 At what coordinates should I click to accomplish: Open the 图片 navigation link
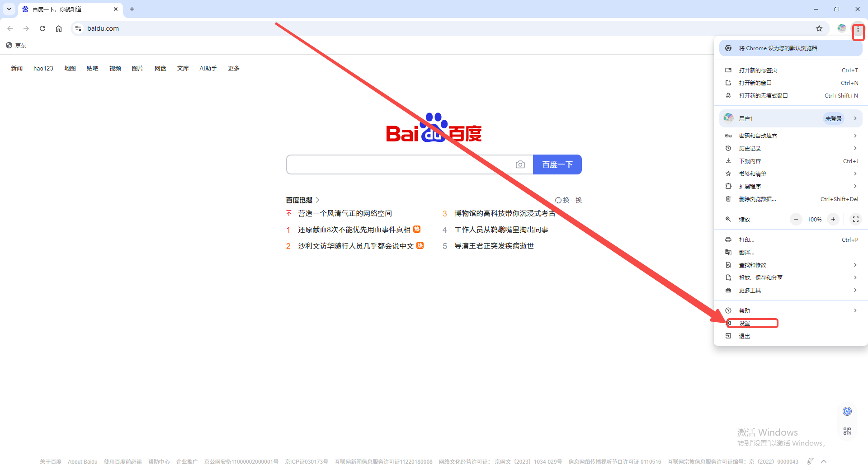click(x=138, y=68)
